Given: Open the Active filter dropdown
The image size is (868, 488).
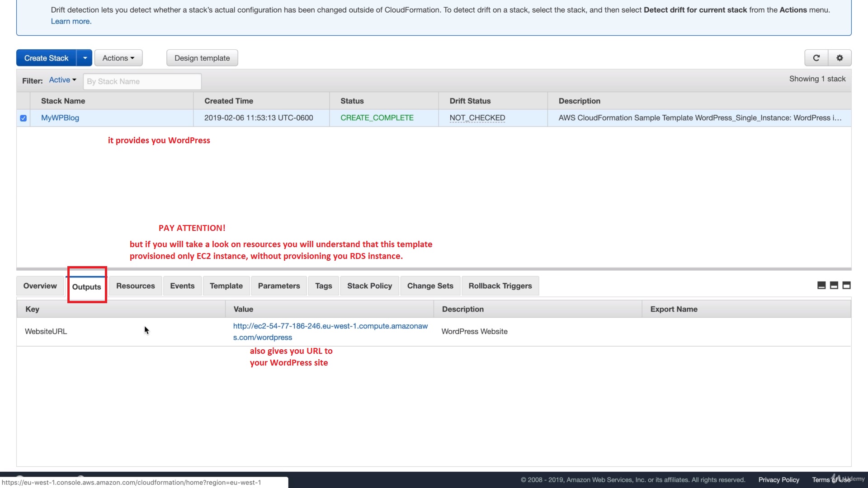Looking at the screenshot, I should click(x=62, y=80).
